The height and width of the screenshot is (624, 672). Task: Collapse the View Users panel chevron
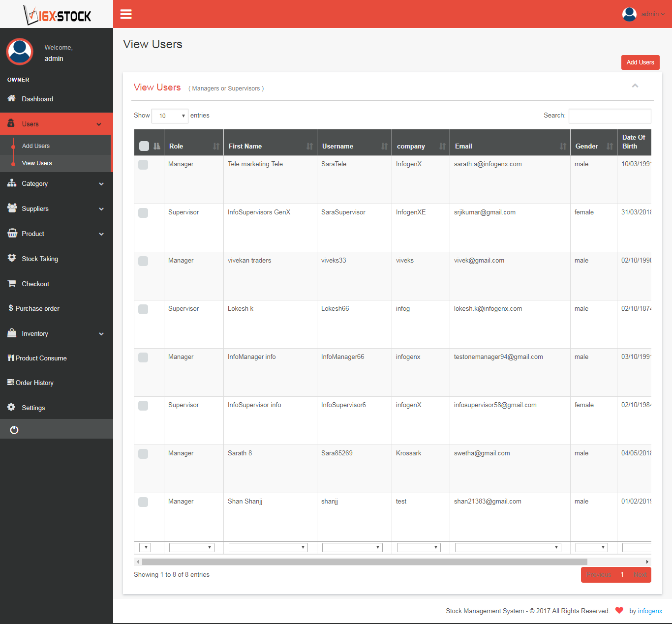click(x=635, y=86)
